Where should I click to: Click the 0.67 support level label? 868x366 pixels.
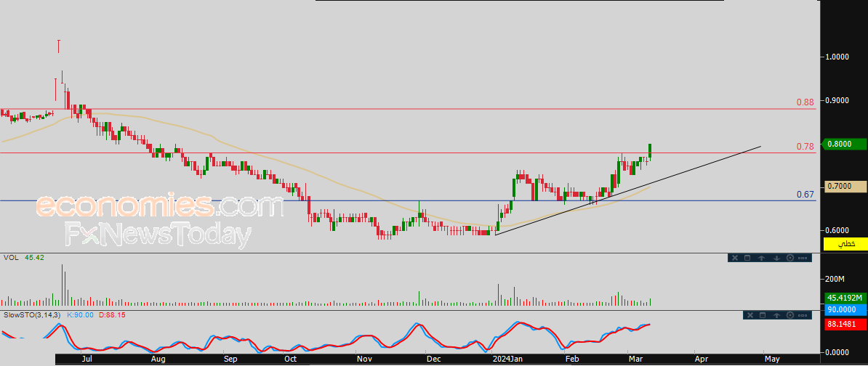(x=805, y=194)
